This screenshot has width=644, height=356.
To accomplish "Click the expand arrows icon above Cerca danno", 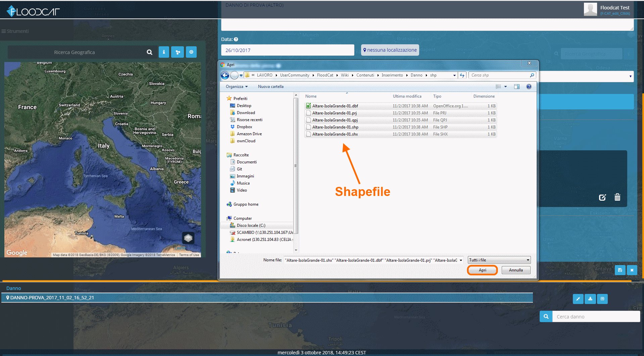I will (578, 299).
